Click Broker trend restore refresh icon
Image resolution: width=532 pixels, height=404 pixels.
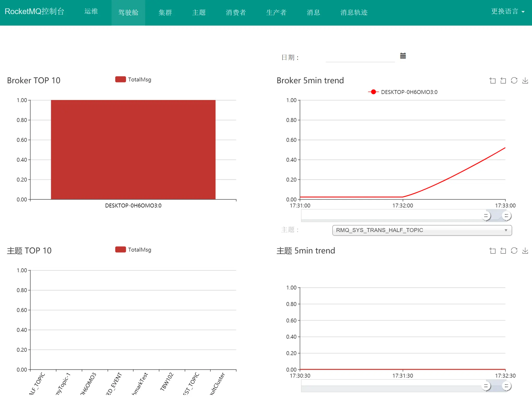pyautogui.click(x=514, y=81)
